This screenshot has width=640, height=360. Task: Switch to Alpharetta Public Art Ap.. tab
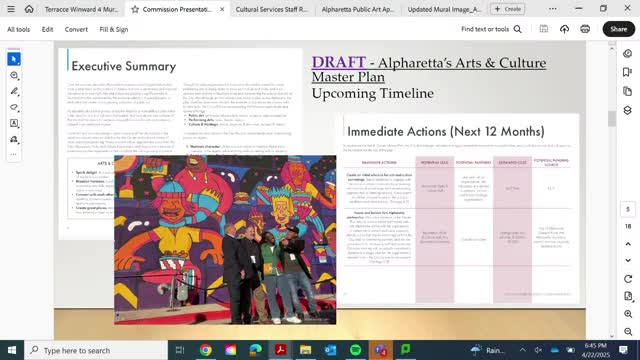click(358, 9)
